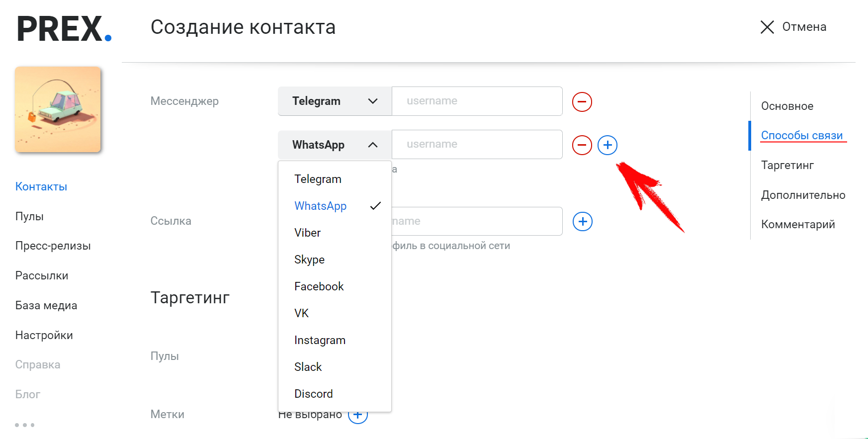Click the checkmark next to WhatsApp

point(375,206)
